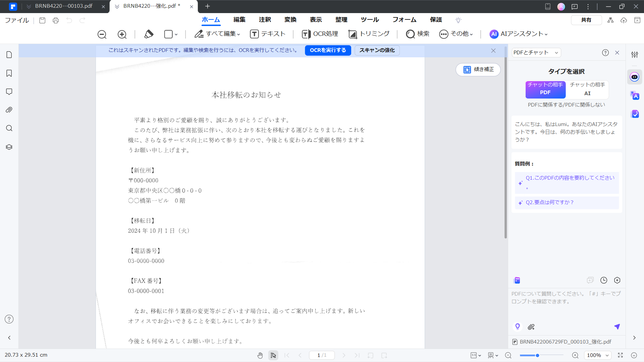The width and height of the screenshot is (644, 362).
Task: Open the 100% zoom level dropdown
Action: (x=598, y=355)
